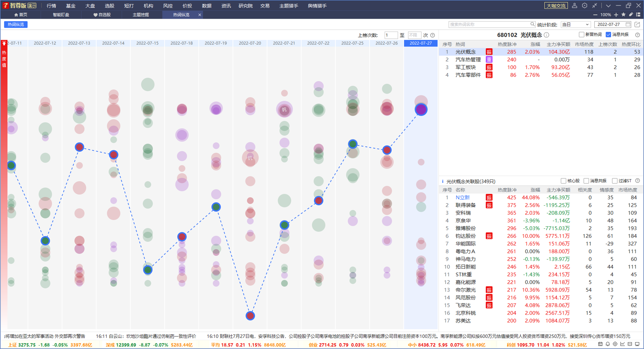Enable the 过滤ST checkbox
The image size is (644, 349).
point(614,181)
